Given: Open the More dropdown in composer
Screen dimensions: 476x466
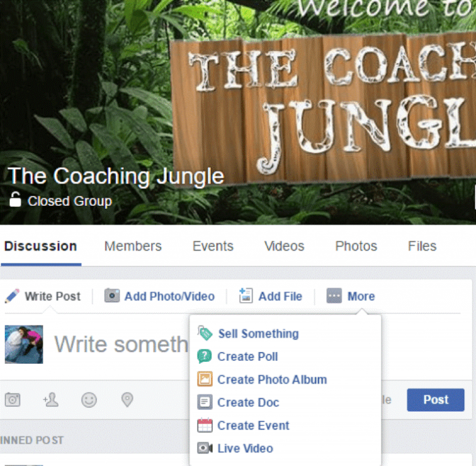Looking at the screenshot, I should click(351, 296).
